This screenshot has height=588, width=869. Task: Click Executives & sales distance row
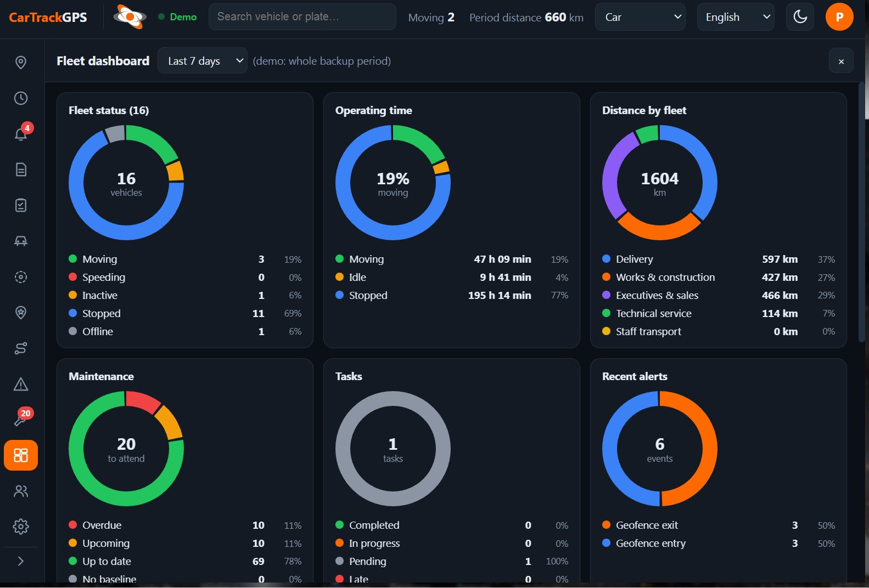(x=719, y=296)
